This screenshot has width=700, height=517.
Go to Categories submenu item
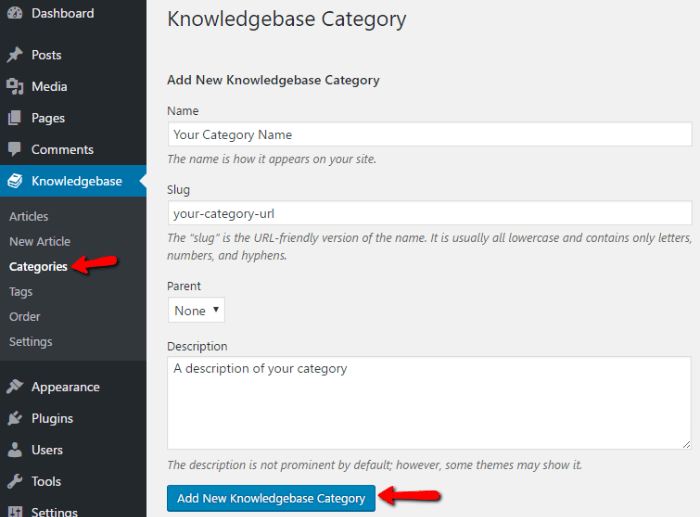38,267
